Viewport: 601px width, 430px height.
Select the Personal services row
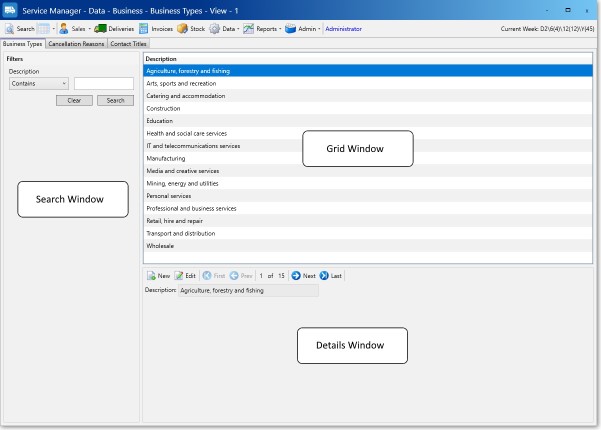tap(368, 196)
